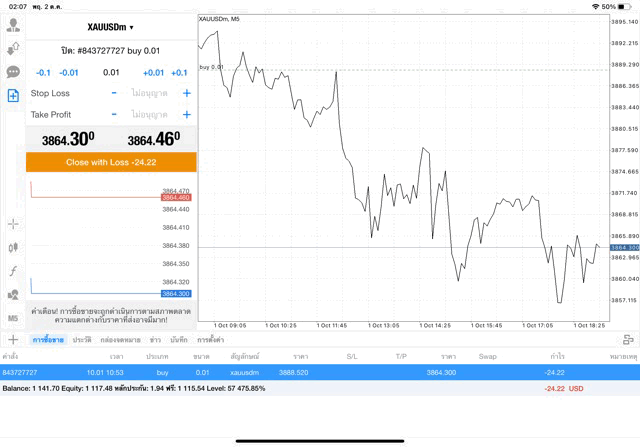This screenshot has width=640, height=447.
Task: Open the M5 timeframe selector
Action: pyautogui.click(x=13, y=318)
